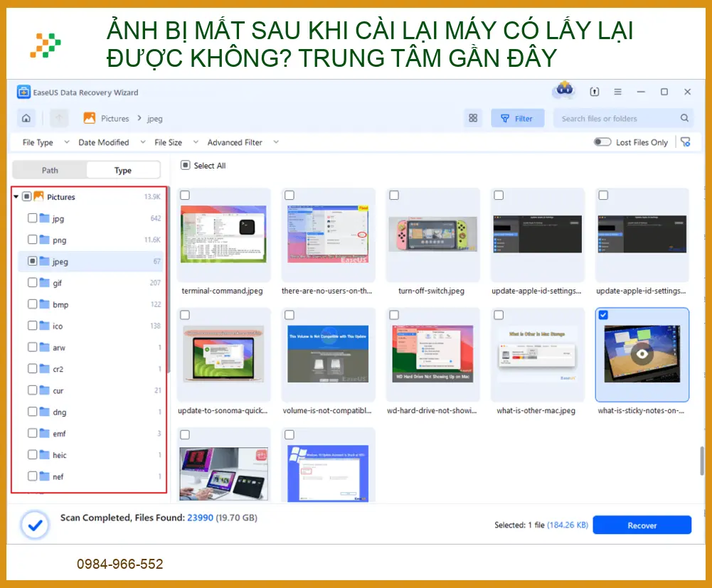
Task: Open the volume-is-not-compatible thumbnail
Action: tap(328, 353)
